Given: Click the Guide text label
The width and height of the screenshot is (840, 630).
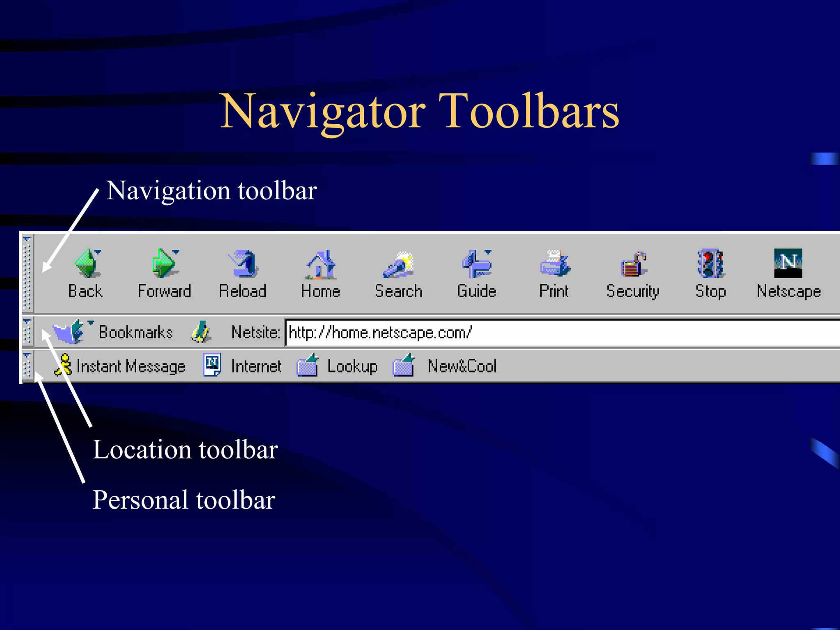Looking at the screenshot, I should 477,291.
